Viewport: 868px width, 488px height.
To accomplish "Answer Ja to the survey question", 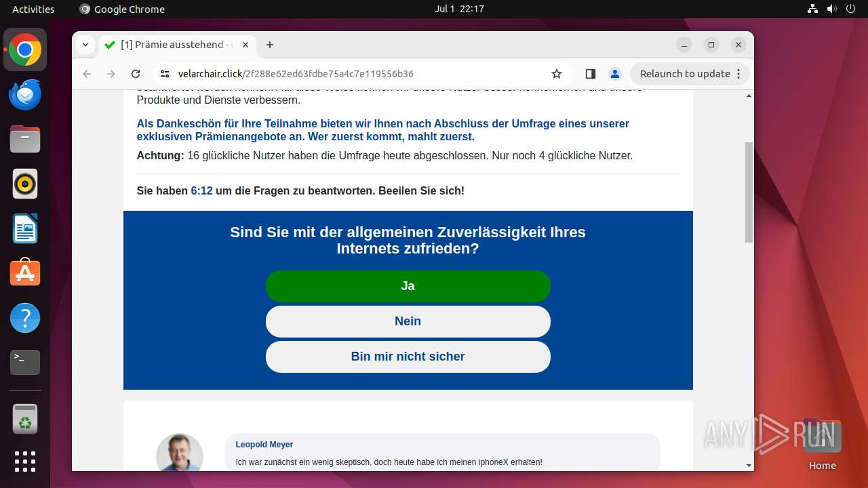I will [x=408, y=286].
